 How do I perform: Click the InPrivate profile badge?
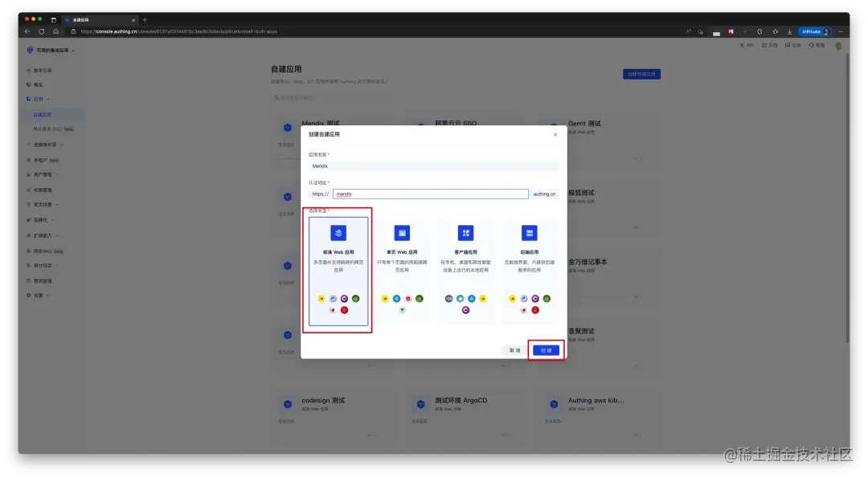(x=815, y=31)
